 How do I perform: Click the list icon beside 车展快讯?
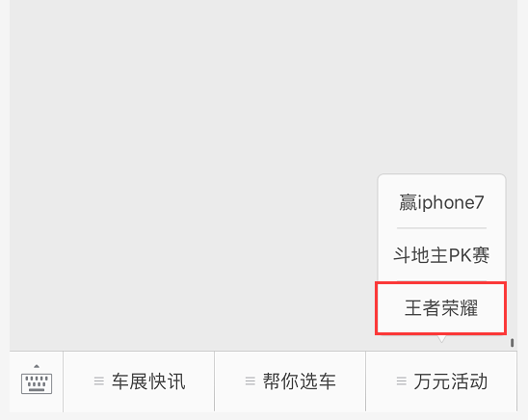click(x=99, y=381)
